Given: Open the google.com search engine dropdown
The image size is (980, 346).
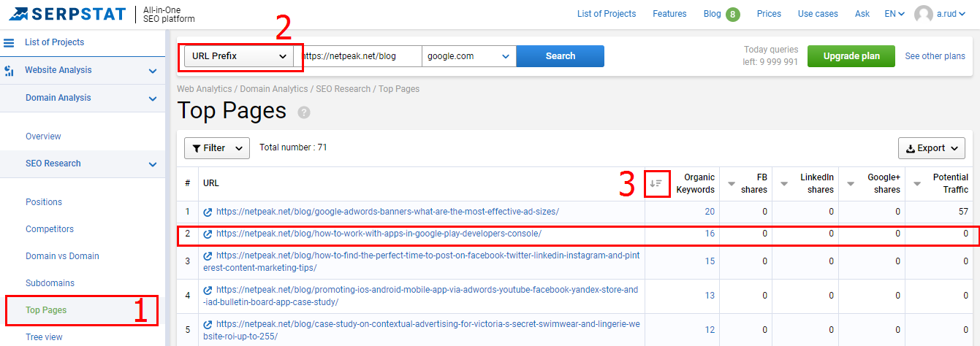Looking at the screenshot, I should pos(469,56).
